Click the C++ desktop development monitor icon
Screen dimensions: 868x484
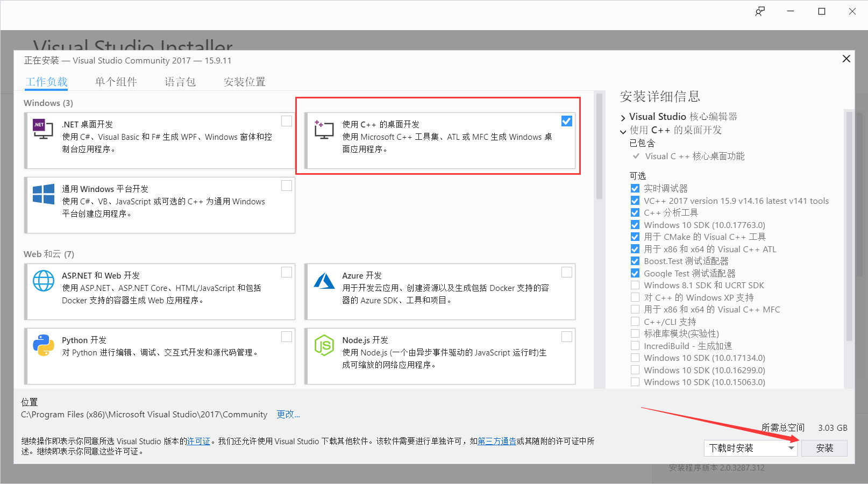[x=324, y=130]
